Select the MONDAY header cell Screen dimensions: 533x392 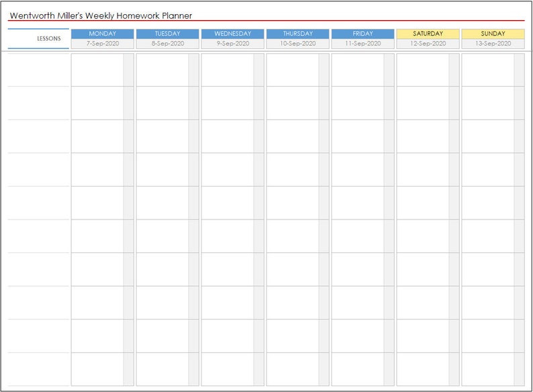102,34
